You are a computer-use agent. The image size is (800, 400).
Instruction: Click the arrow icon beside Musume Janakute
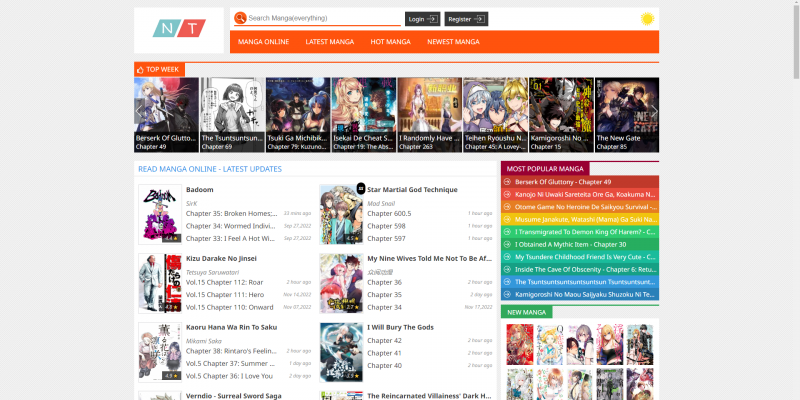coord(507,219)
